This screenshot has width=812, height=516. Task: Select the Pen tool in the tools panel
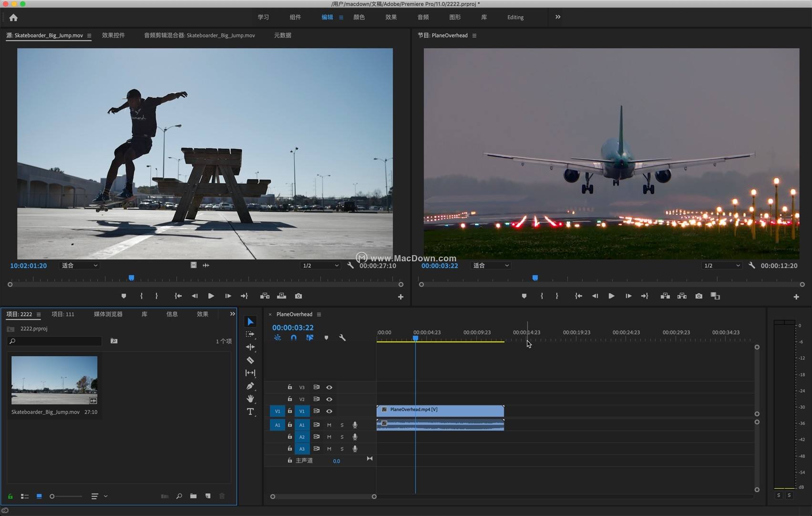[x=250, y=386]
